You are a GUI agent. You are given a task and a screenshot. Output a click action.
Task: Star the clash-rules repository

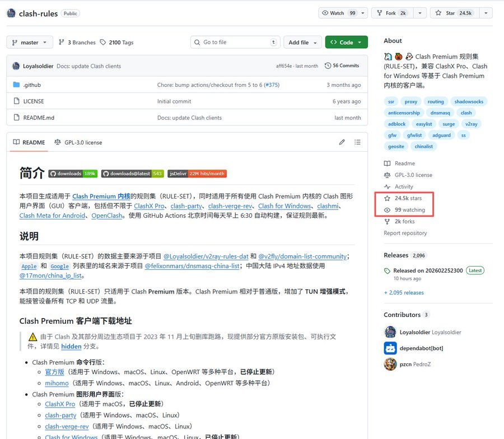[x=454, y=12]
